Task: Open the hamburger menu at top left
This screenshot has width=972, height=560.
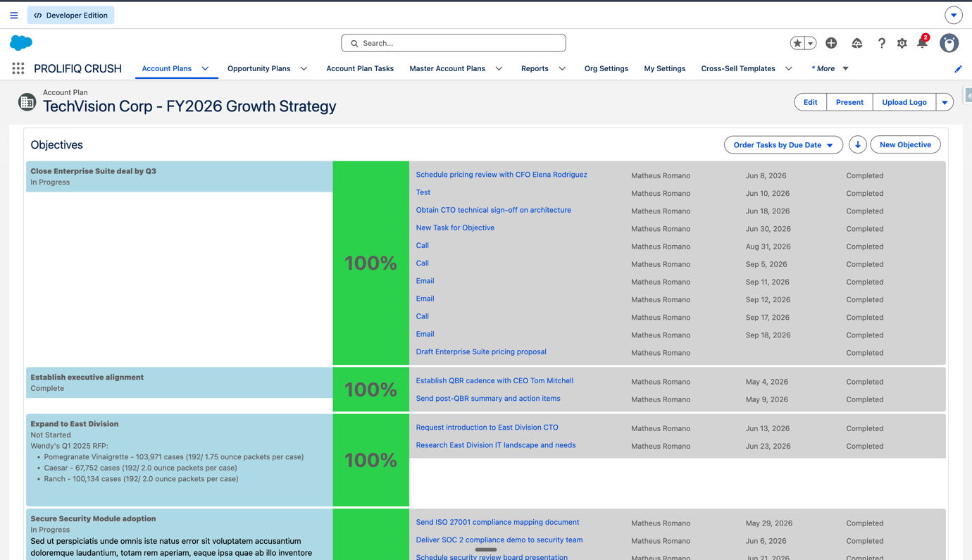Action: (14, 15)
